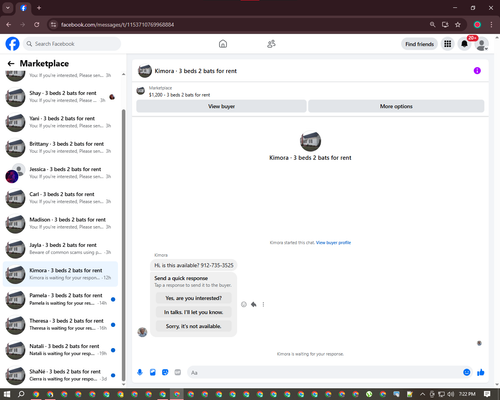The image size is (500, 400).
Task: Click the chat header 'Kimora · 3 beds 2 bats for rent' title
Action: pos(196,71)
